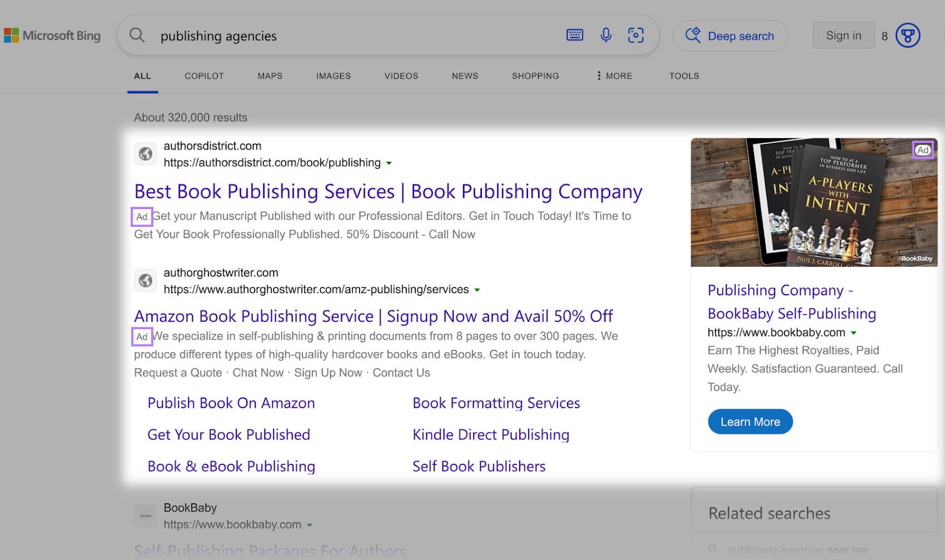Click the magnifying glass search icon
This screenshot has height=560, width=945.
pos(136,35)
